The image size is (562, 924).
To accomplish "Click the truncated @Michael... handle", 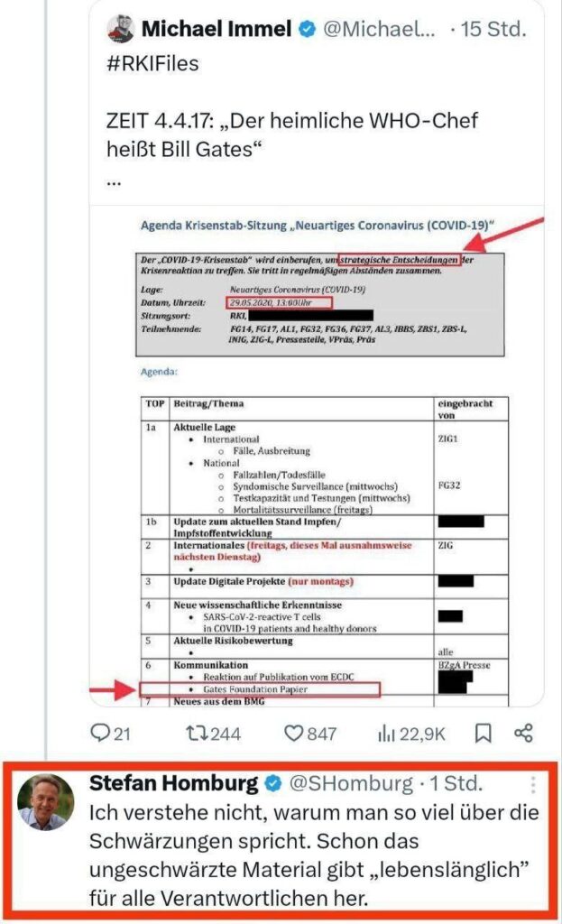I will point(382,30).
